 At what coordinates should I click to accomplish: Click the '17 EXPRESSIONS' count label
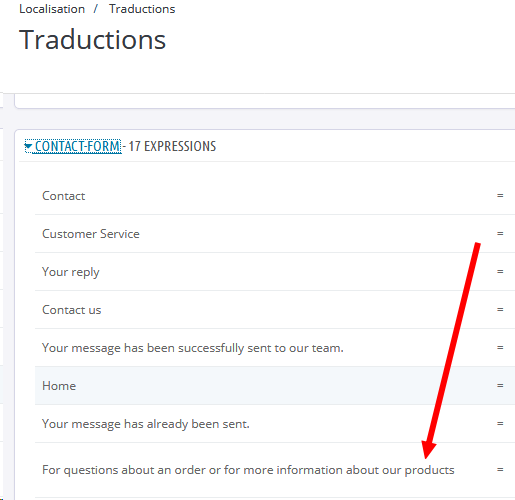[x=172, y=146]
